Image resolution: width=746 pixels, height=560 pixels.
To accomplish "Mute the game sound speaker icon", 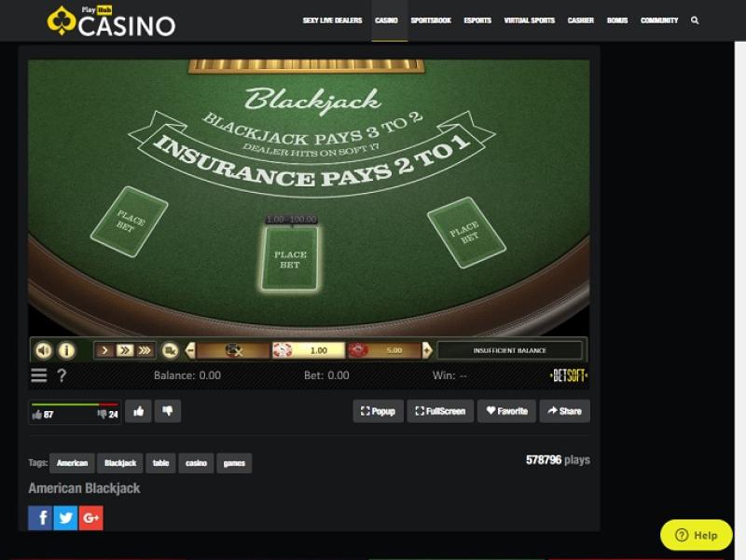I will (x=44, y=351).
